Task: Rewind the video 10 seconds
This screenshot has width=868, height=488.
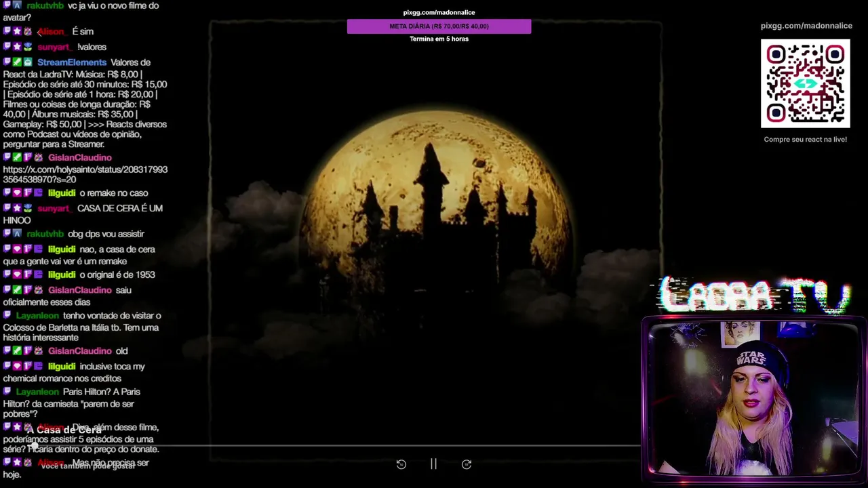Action: (401, 464)
